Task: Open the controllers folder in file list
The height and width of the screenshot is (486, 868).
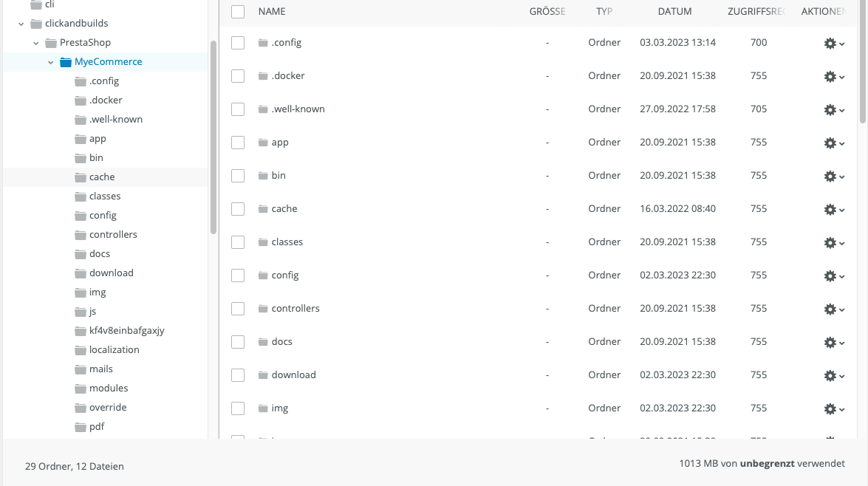Action: (295, 308)
